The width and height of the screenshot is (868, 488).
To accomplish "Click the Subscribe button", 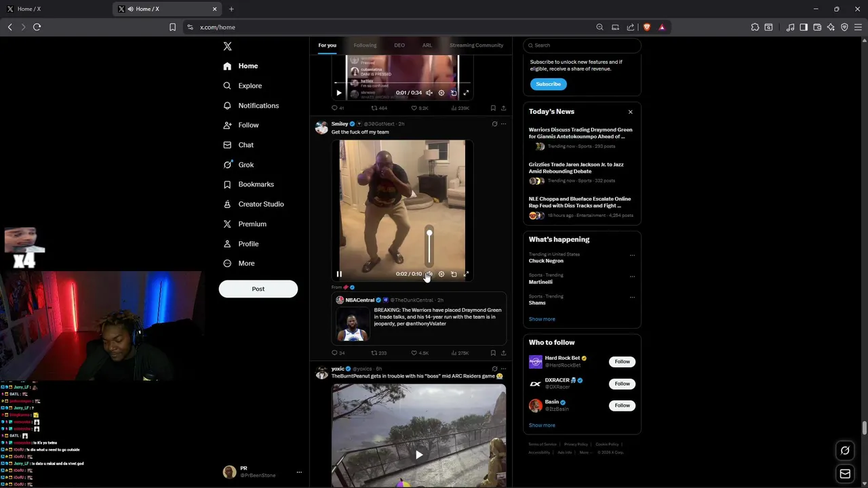I will coord(548,84).
